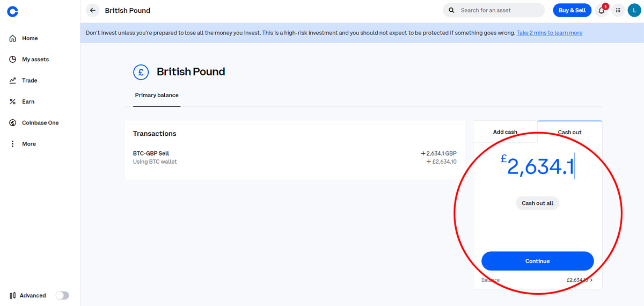Select the Primary balance tab
Viewport: 644px width, 306px height.
[x=157, y=95]
